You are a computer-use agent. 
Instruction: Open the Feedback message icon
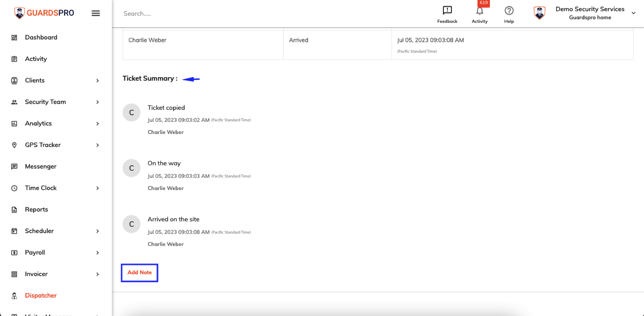[x=447, y=10]
